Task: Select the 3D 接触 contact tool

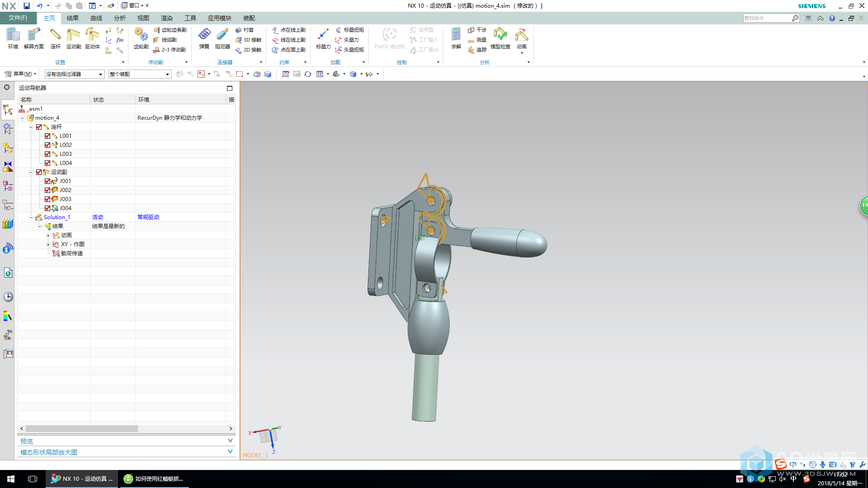Action: click(248, 40)
